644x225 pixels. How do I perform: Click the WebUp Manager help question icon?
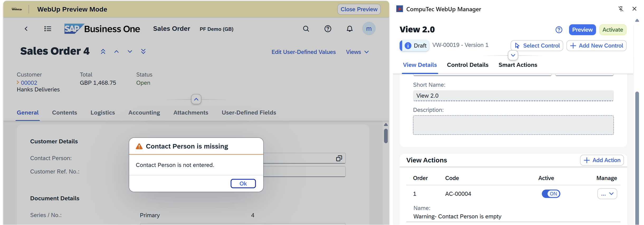[x=559, y=30]
